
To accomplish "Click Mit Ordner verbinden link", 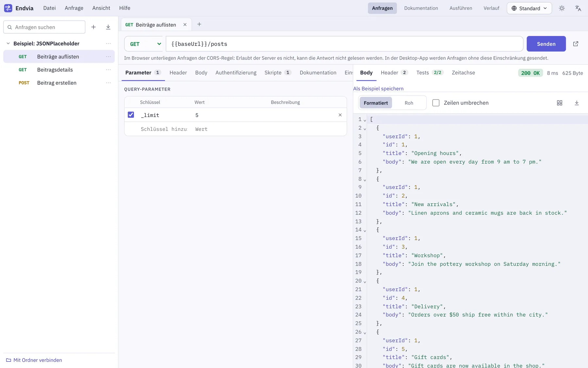I will pyautogui.click(x=38, y=360).
